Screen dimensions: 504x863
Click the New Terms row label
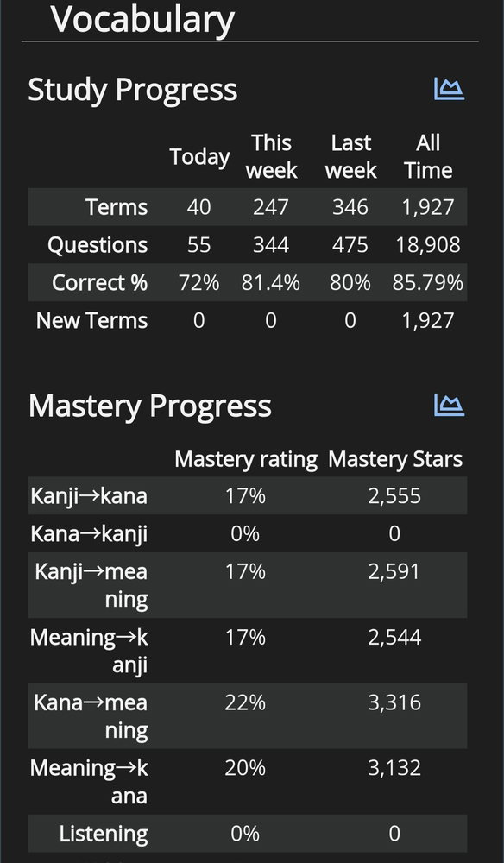pos(91,320)
